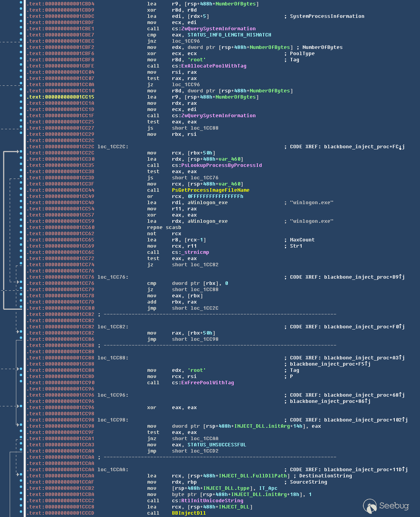Select the STATUS_UNSUCCESSFUL constant

click(217, 445)
